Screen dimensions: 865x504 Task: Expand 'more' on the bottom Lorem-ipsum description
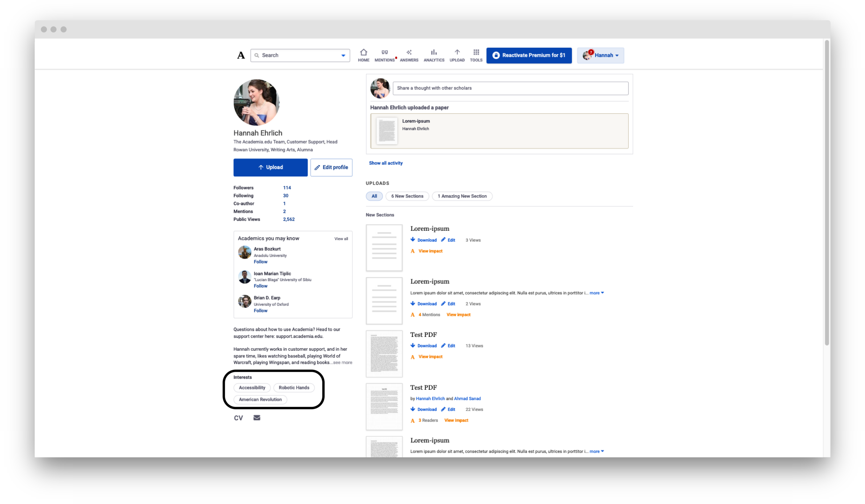click(x=597, y=452)
